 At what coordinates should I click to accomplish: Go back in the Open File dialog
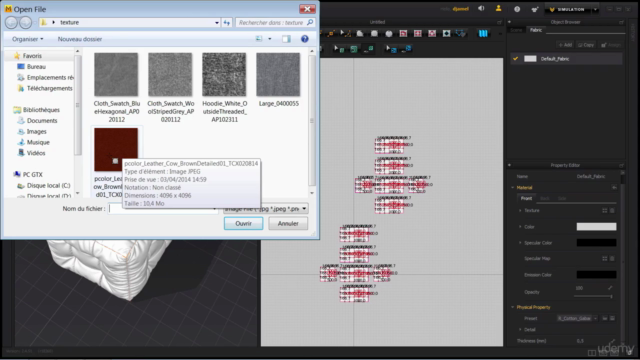pyautogui.click(x=11, y=22)
